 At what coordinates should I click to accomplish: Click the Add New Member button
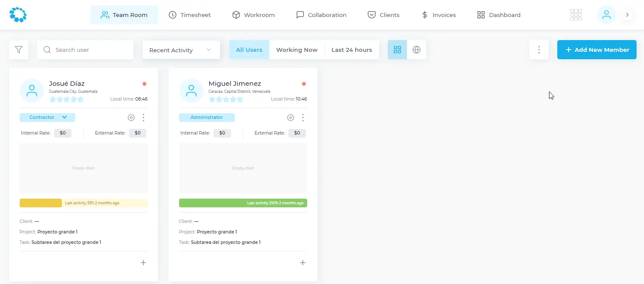597,50
